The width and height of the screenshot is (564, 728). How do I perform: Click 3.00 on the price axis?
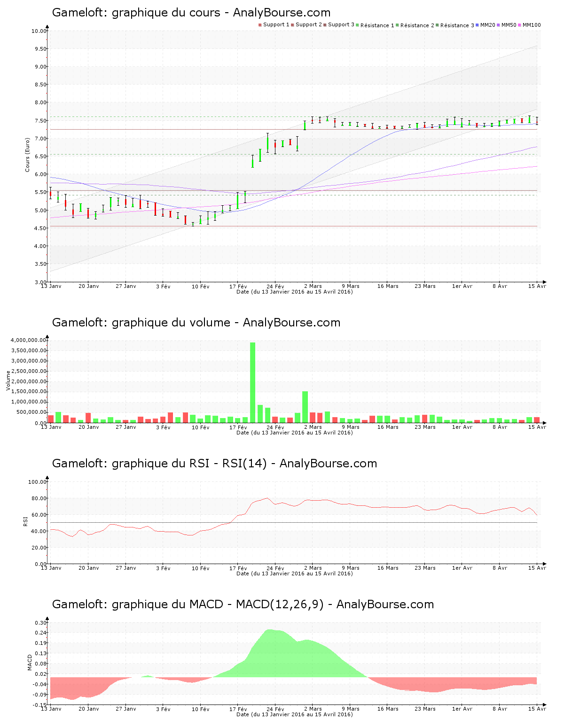(x=40, y=282)
